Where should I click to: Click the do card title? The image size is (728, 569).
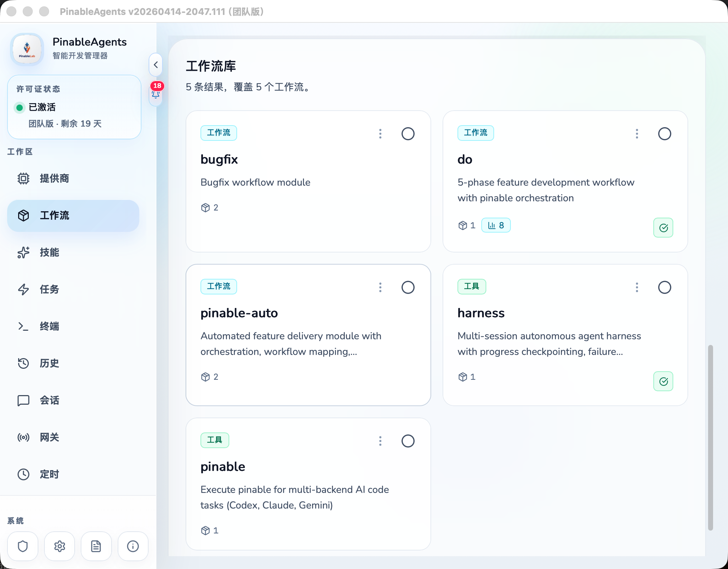point(465,159)
